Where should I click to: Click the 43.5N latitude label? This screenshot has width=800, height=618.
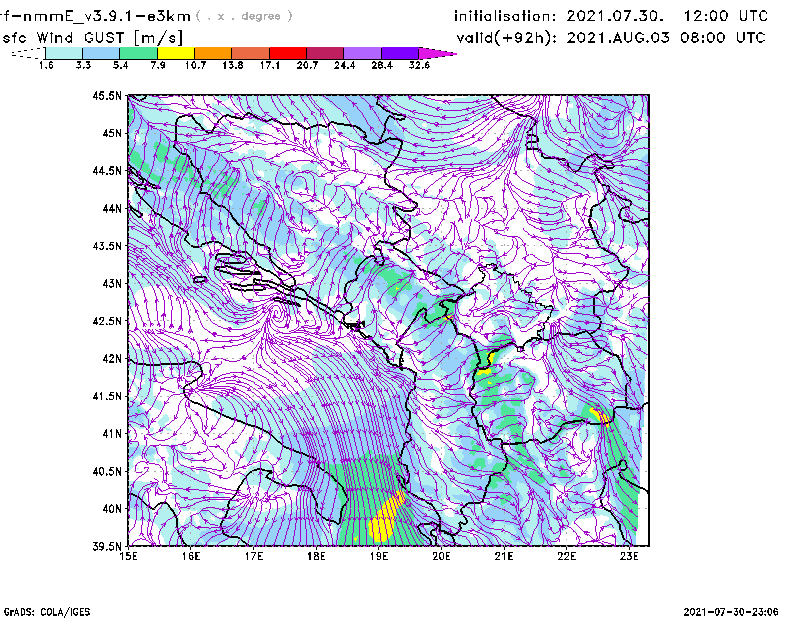[107, 246]
